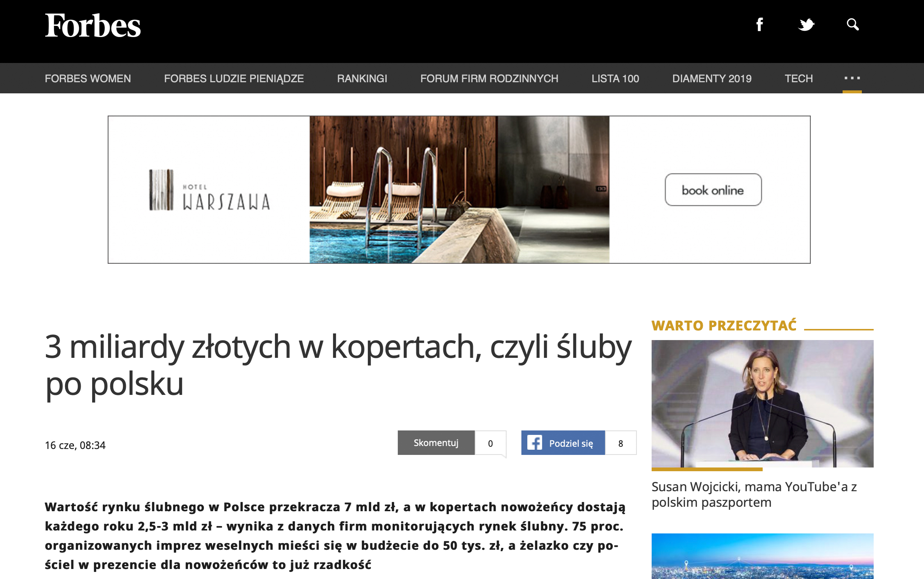Open the Forbes Women section

[88, 79]
